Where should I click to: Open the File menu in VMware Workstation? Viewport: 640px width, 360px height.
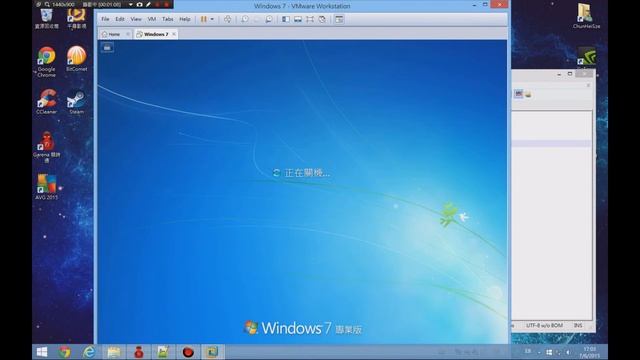[105, 19]
